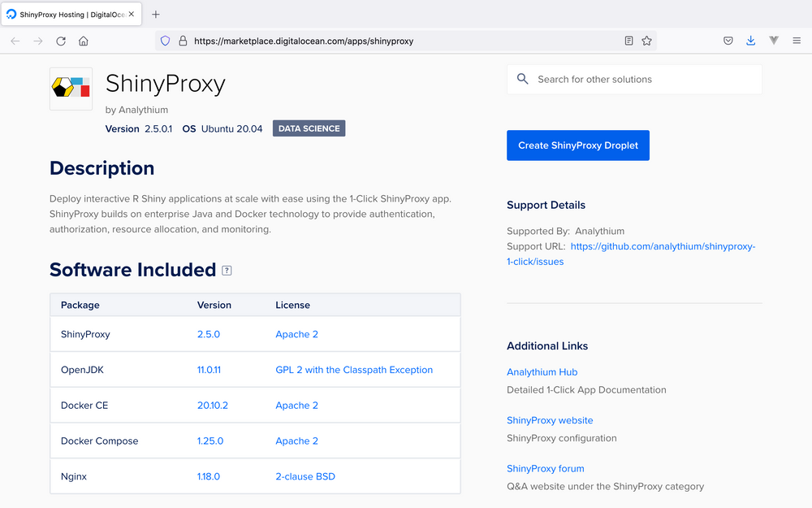Click the Create ShinyProxy Droplet button

(x=578, y=145)
